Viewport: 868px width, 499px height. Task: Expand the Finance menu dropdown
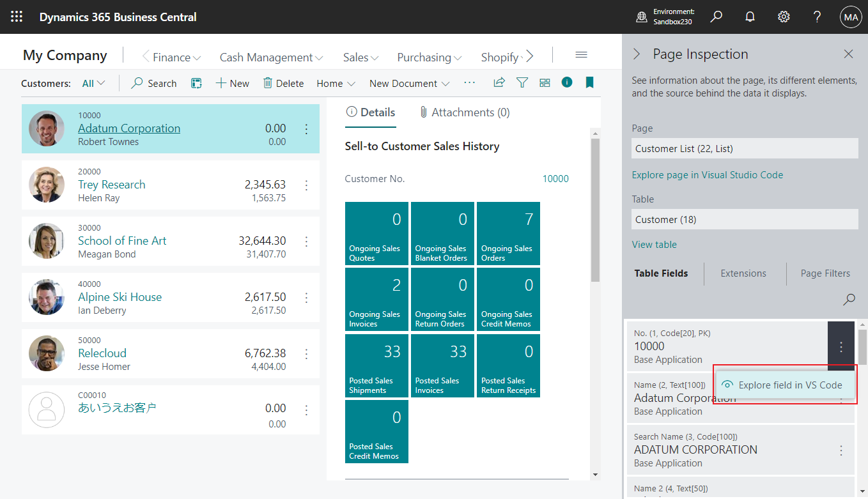[171, 58]
